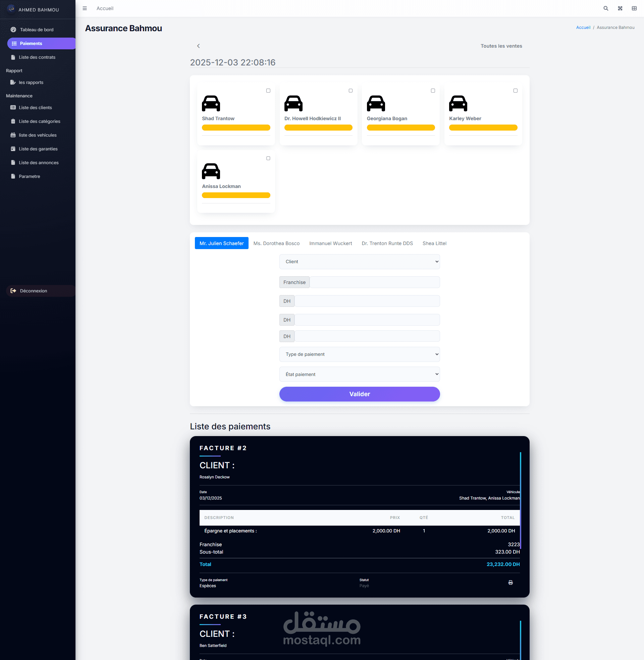The image size is (644, 660).
Task: Click the grid layout icon in the top bar
Action: coord(634,8)
